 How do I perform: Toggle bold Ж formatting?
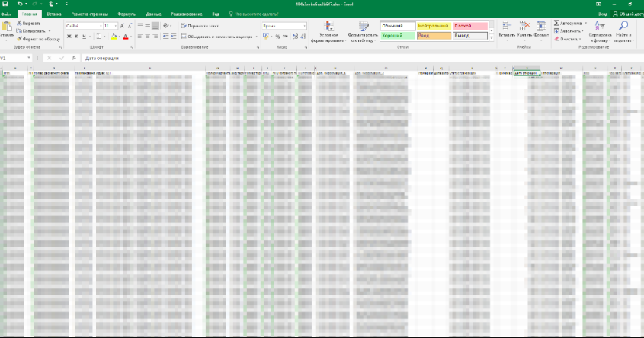69,37
